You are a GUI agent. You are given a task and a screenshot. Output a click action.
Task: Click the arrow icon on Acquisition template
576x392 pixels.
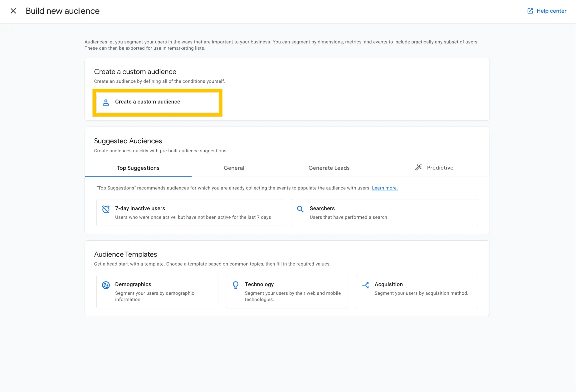click(x=365, y=285)
